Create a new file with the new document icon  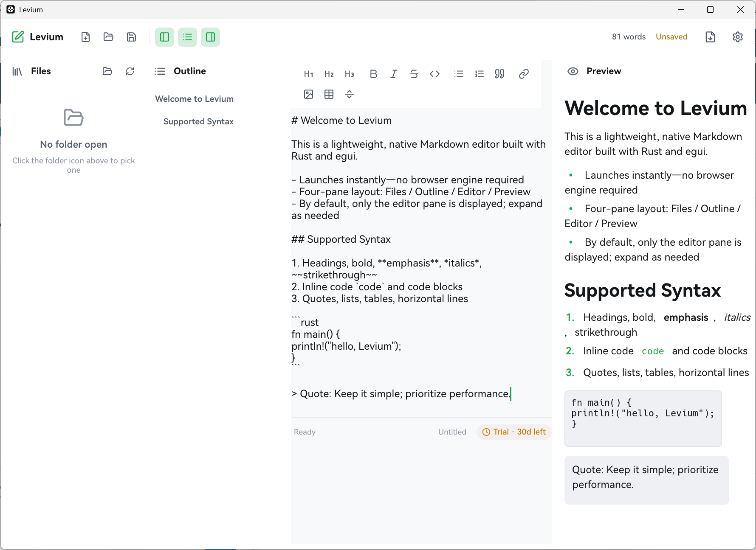point(86,37)
